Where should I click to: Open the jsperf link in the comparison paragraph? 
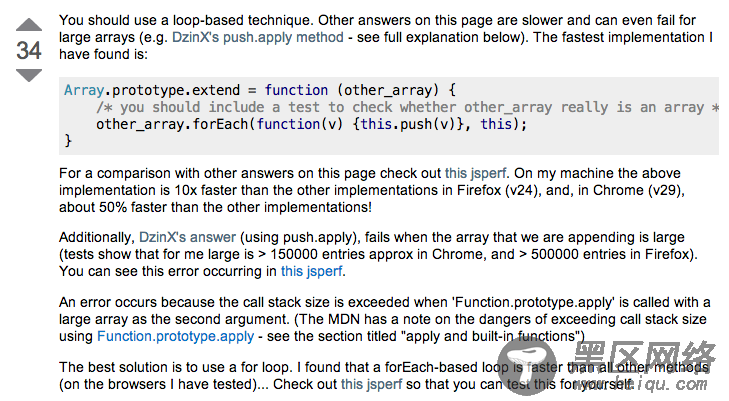tap(475, 173)
